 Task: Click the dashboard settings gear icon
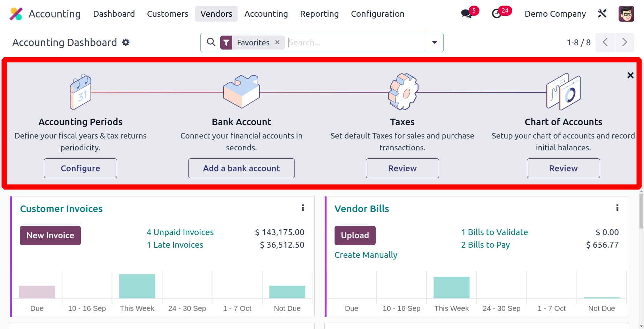[126, 43]
